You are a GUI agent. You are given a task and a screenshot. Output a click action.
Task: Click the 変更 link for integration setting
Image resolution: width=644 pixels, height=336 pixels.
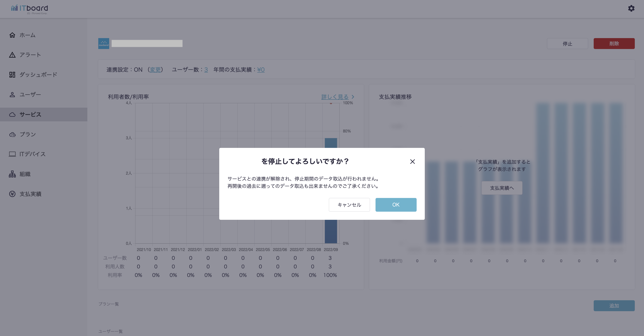(155, 70)
